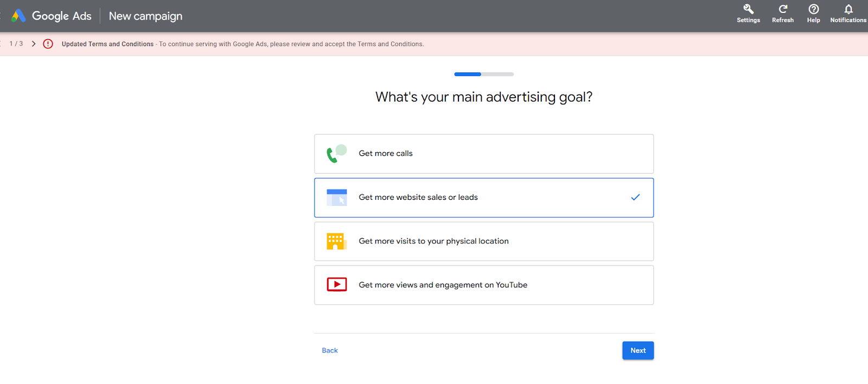Click the step progress bar
Image resolution: width=868 pixels, height=384 pixels.
pyautogui.click(x=483, y=74)
